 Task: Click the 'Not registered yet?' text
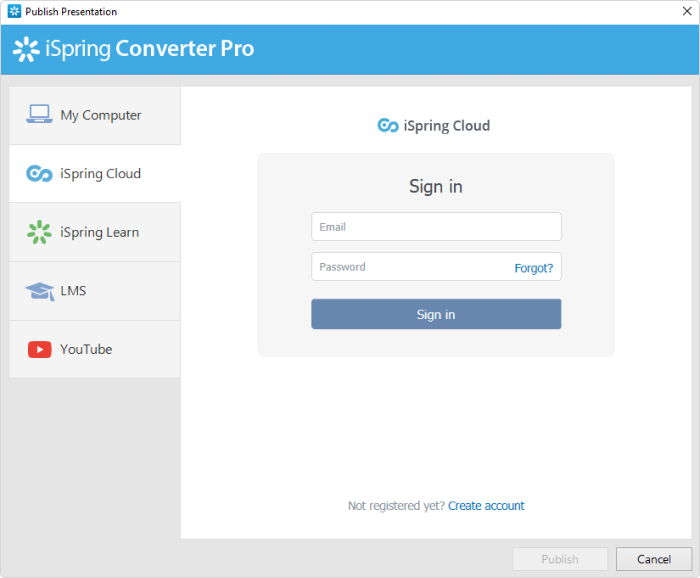point(396,506)
